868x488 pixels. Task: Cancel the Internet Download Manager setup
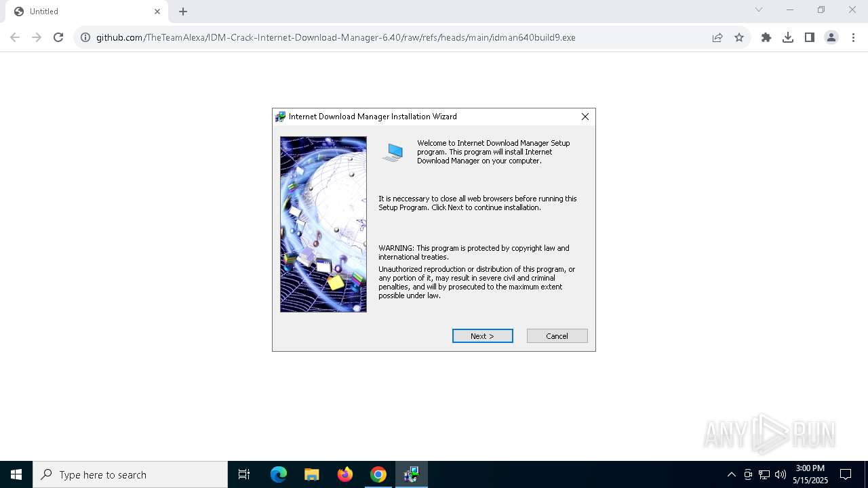click(557, 336)
